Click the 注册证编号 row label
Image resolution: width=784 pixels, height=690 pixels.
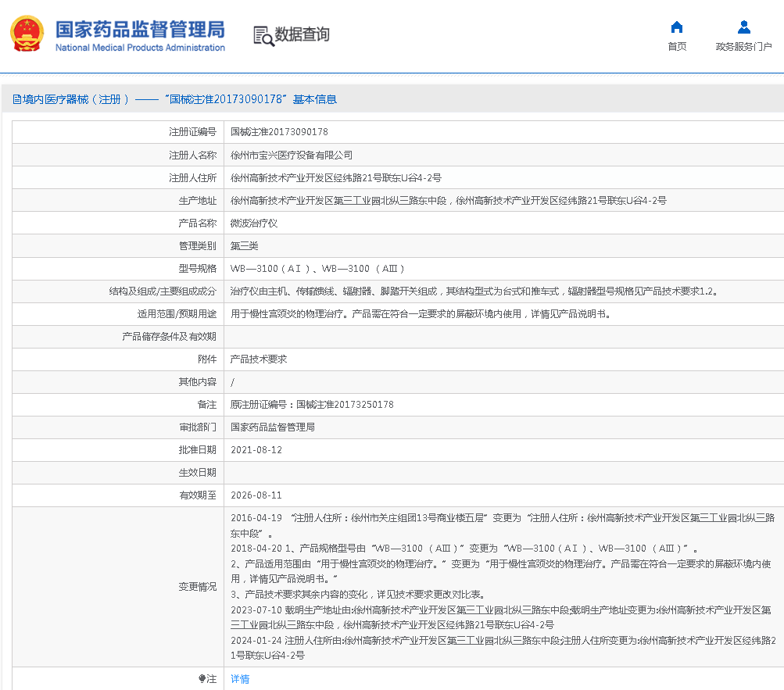pyautogui.click(x=192, y=132)
